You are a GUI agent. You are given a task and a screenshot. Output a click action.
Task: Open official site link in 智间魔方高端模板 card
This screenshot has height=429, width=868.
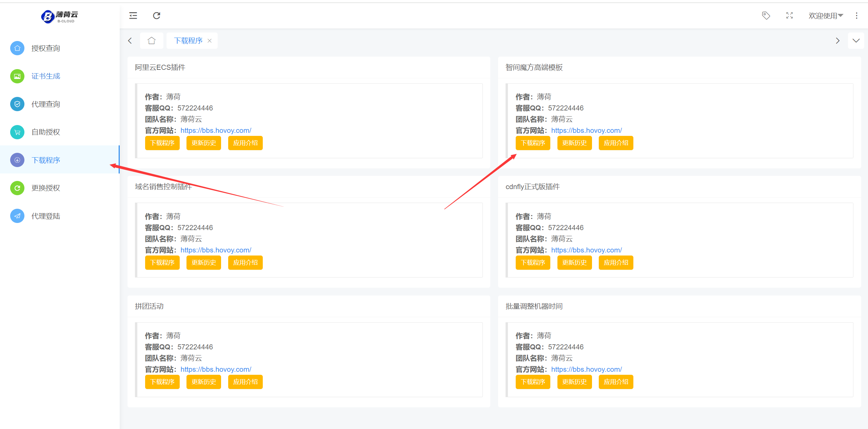coord(587,130)
